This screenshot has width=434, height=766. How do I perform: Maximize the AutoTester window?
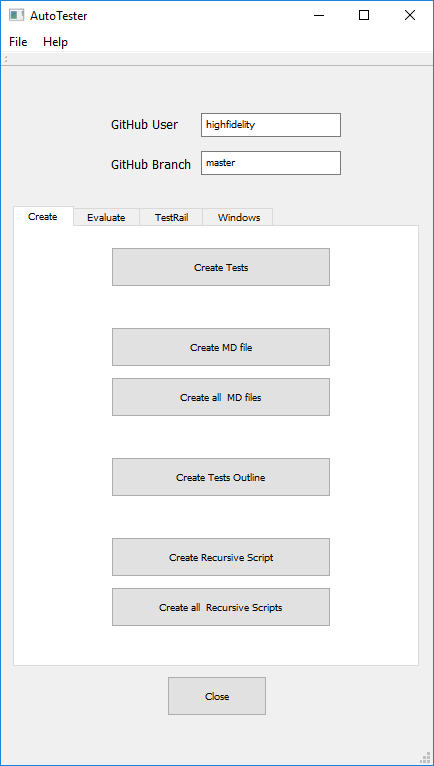point(364,15)
